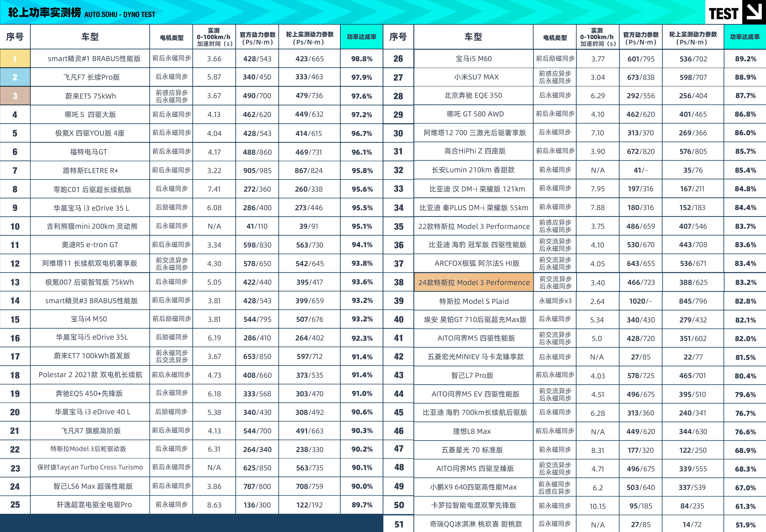Viewport: 766px width, 532px height.
Task: Click 1020/- official power value
Action: click(x=640, y=301)
